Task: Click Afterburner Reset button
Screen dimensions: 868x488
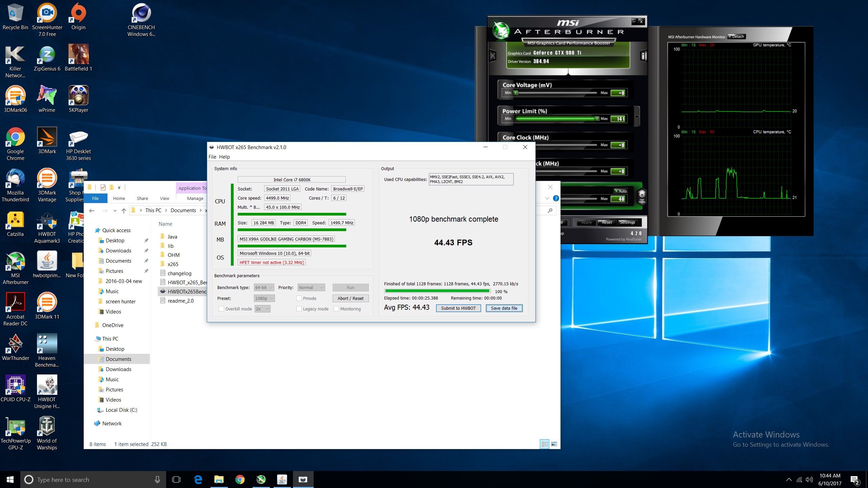Action: (x=607, y=222)
